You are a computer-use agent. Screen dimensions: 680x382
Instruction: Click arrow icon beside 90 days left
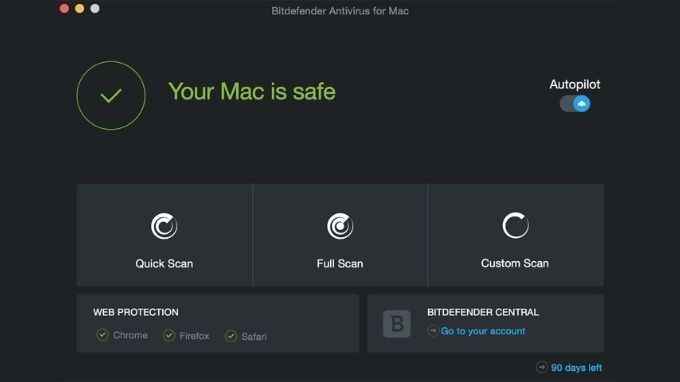pyautogui.click(x=542, y=367)
